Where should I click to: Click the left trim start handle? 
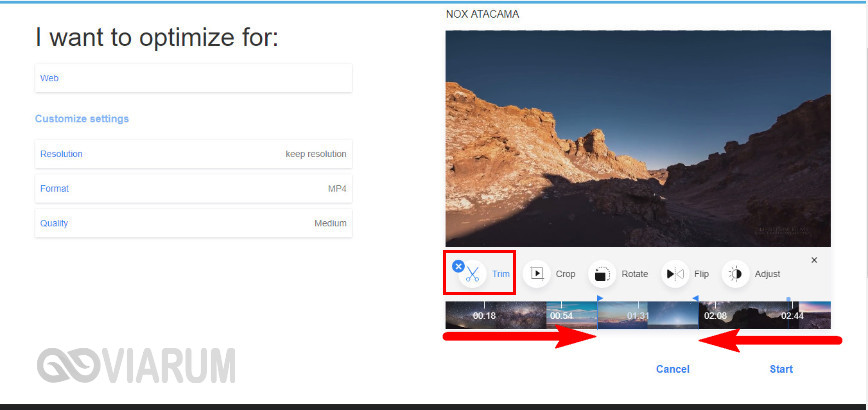599,298
